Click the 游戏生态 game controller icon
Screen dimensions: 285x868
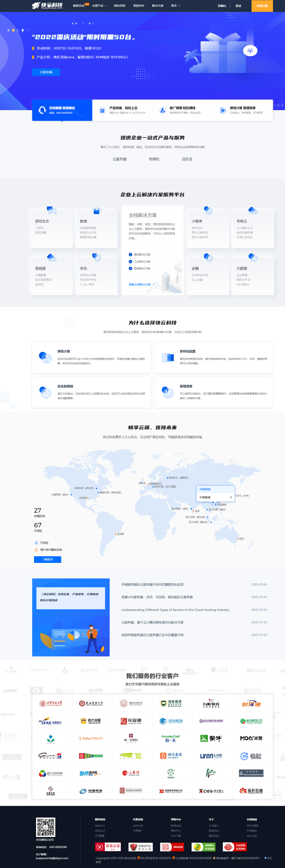(51, 210)
